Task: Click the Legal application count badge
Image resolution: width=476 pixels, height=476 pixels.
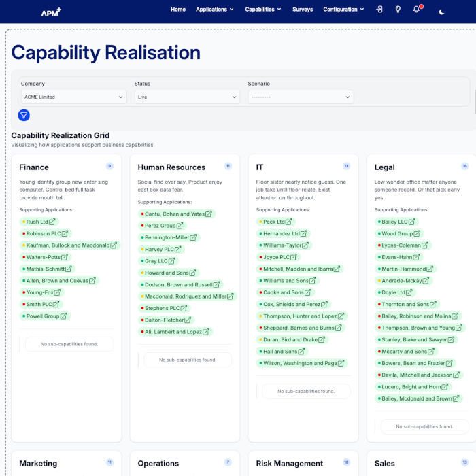Action: pyautogui.click(x=464, y=166)
